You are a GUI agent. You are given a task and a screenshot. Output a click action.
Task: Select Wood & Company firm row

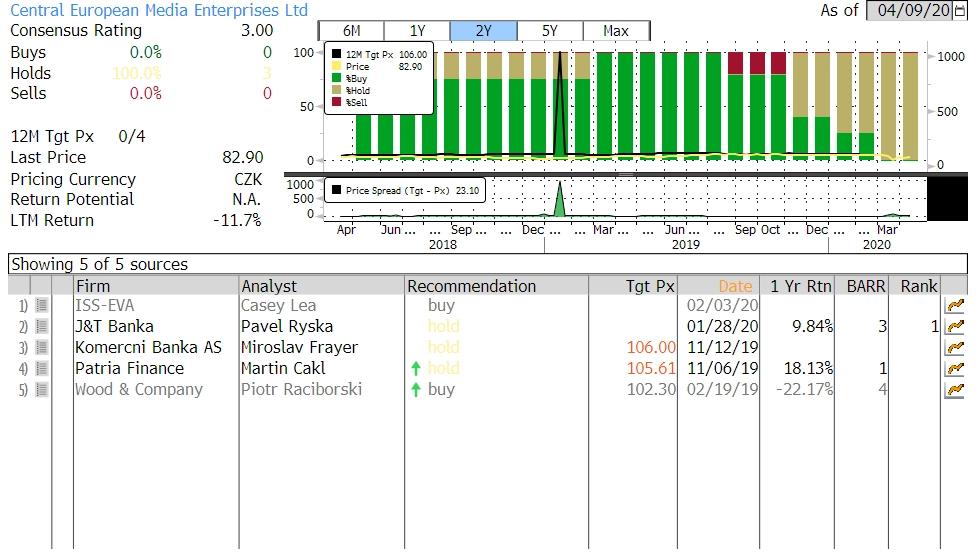click(x=139, y=390)
